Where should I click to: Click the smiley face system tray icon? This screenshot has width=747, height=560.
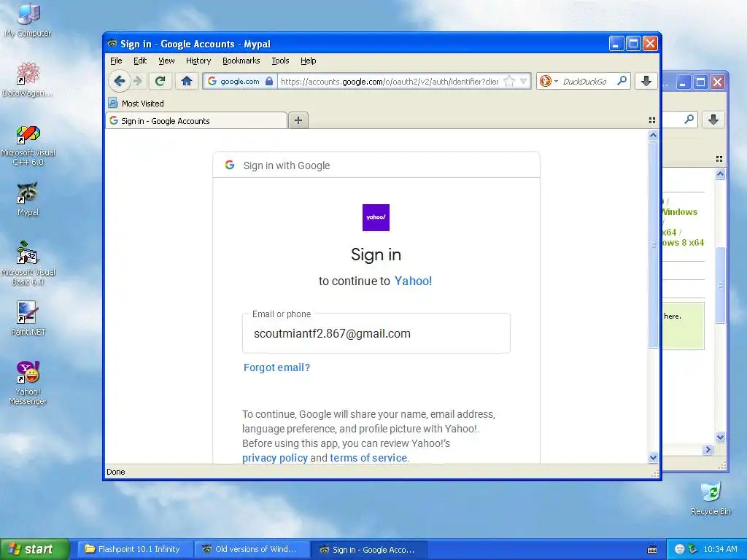[x=680, y=549]
